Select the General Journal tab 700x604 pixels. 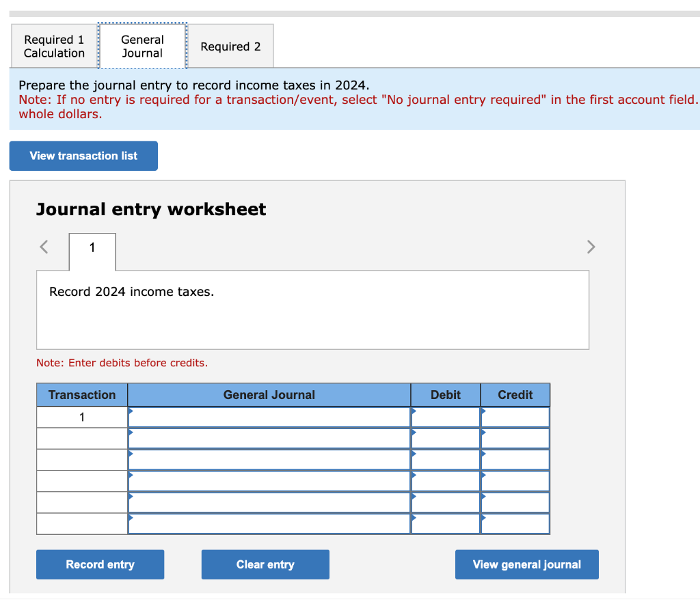pos(142,46)
